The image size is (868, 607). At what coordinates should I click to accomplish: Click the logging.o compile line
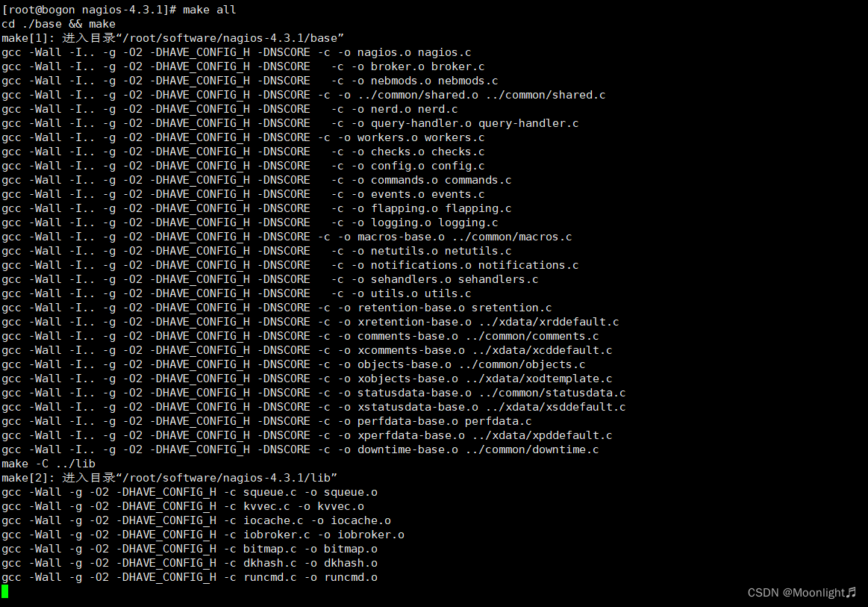point(250,222)
